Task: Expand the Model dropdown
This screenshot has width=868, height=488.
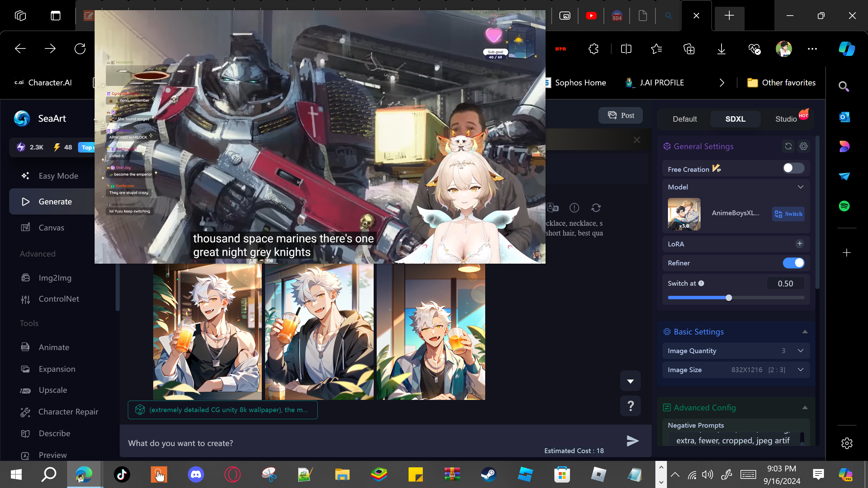Action: point(801,187)
